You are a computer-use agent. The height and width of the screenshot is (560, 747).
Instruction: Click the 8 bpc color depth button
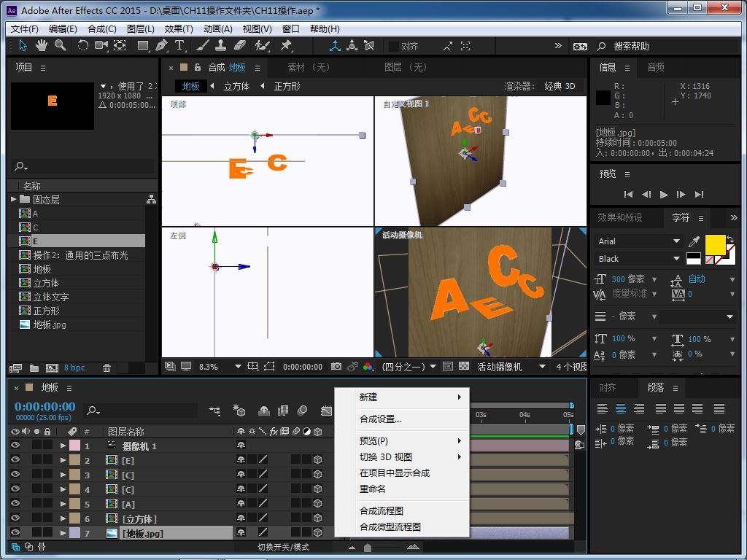click(x=74, y=367)
